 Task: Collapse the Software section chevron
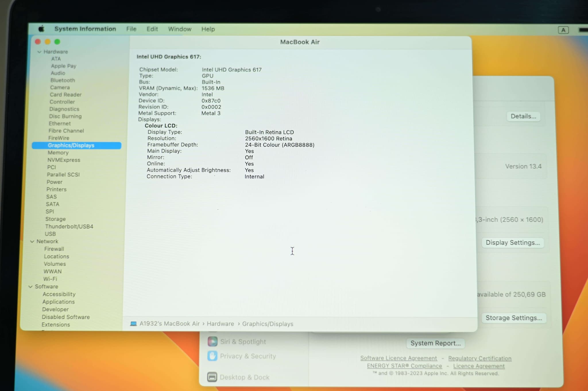[x=30, y=287]
